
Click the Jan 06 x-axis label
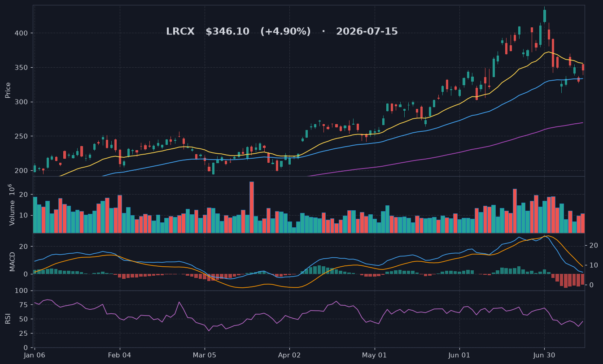(35, 355)
